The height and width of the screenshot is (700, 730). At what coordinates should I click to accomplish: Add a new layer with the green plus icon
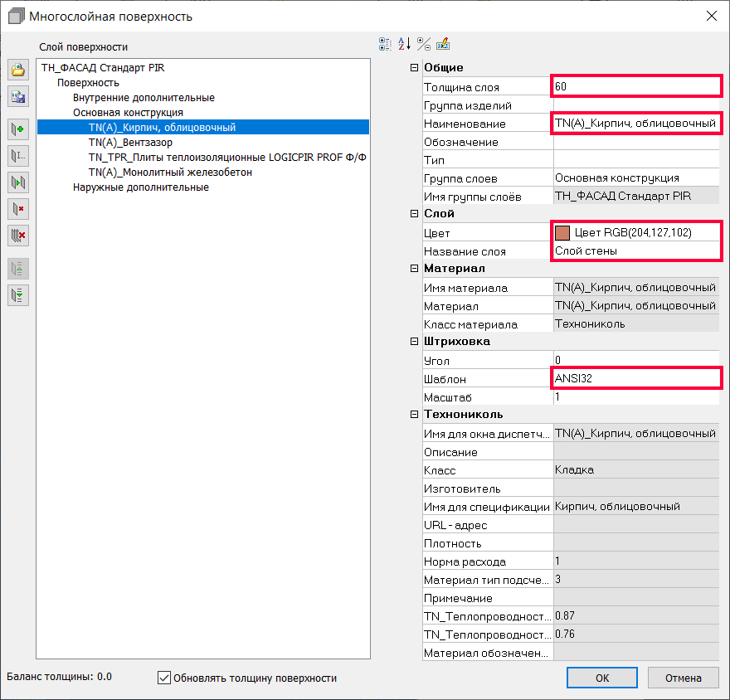coord(18,129)
